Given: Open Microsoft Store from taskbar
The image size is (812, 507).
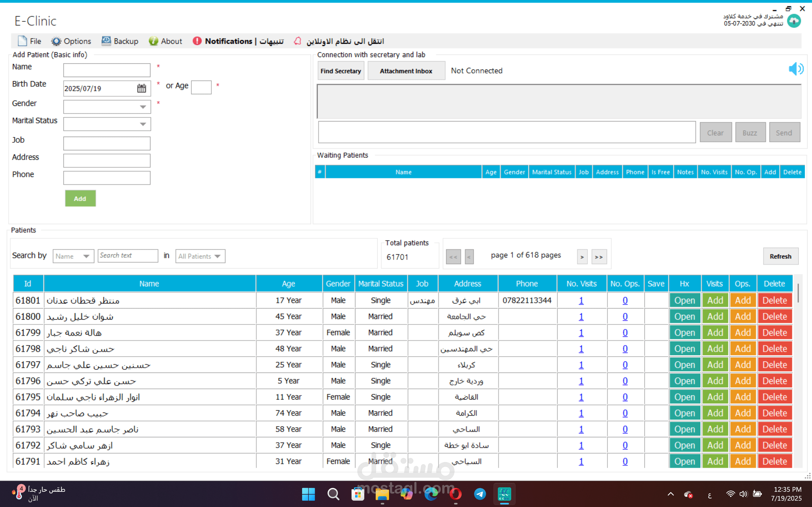Looking at the screenshot, I should pyautogui.click(x=358, y=494).
